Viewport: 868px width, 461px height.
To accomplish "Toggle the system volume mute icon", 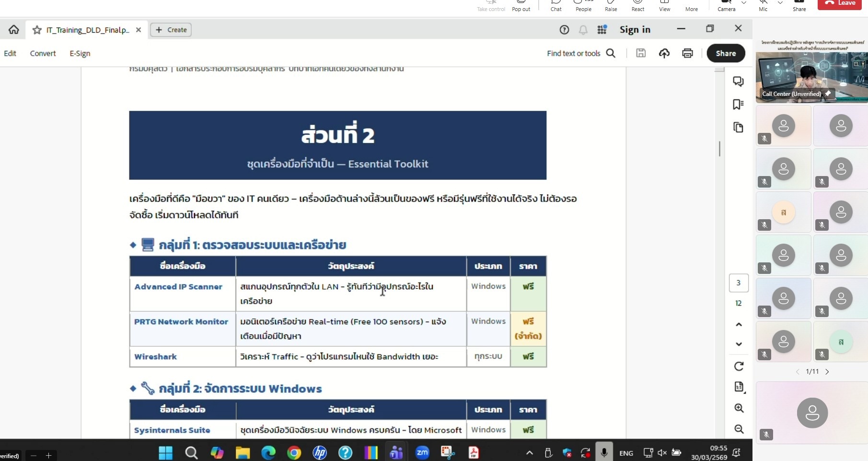I will (x=662, y=453).
